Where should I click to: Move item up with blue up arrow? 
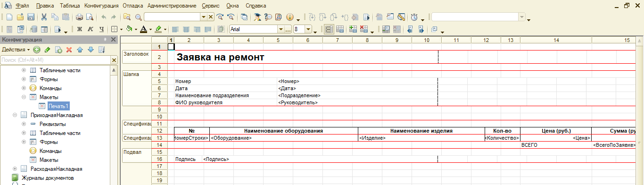[x=80, y=50]
